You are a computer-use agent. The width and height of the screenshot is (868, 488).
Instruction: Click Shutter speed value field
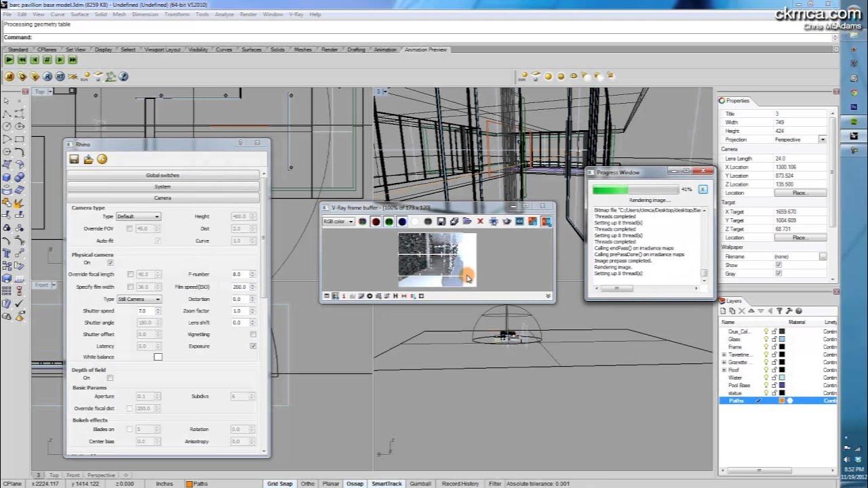click(146, 311)
